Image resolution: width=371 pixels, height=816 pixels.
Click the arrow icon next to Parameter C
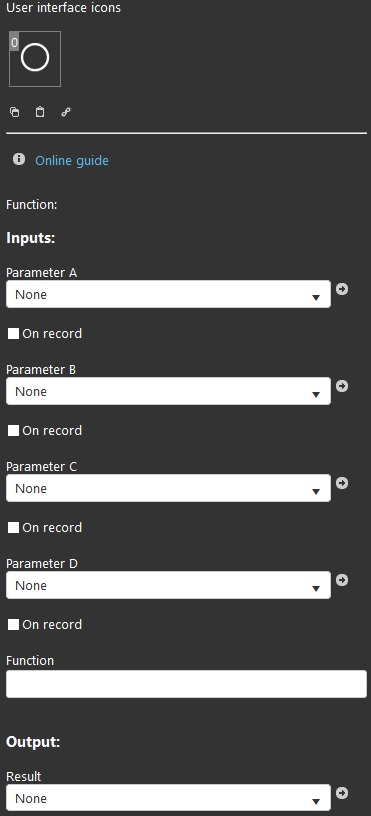point(342,483)
